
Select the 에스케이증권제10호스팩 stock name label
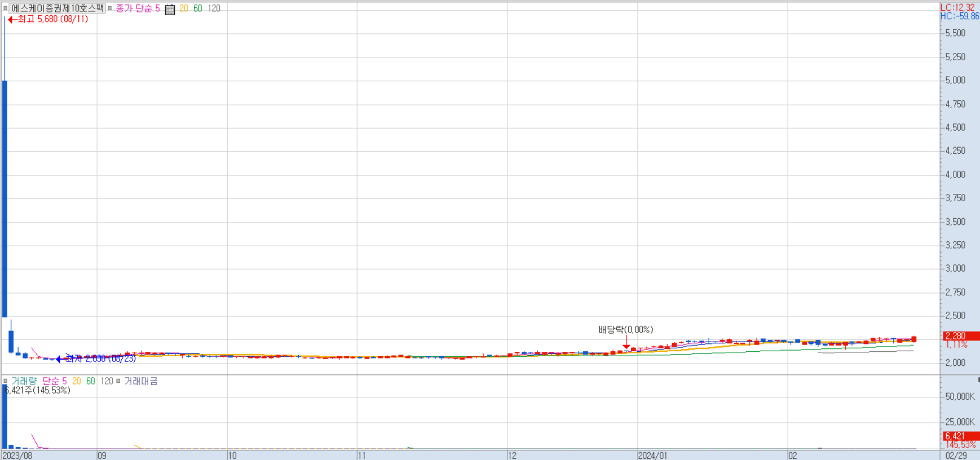[57, 8]
